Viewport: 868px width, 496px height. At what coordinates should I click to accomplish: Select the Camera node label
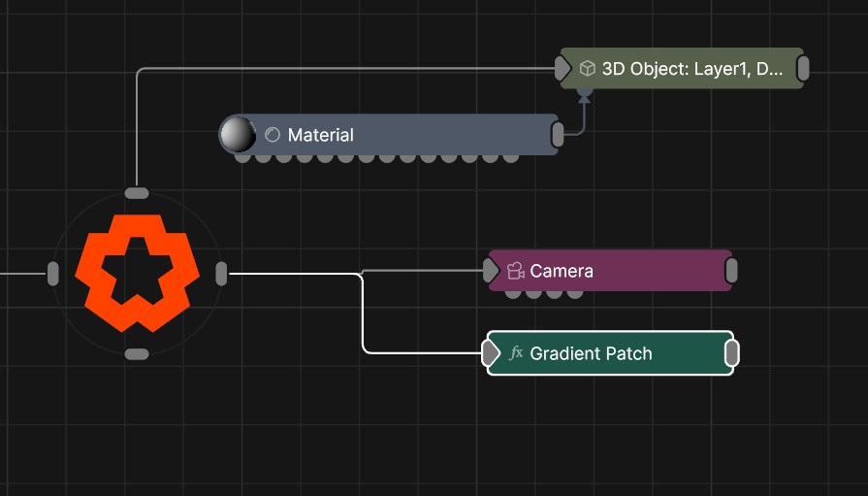pyautogui.click(x=562, y=271)
